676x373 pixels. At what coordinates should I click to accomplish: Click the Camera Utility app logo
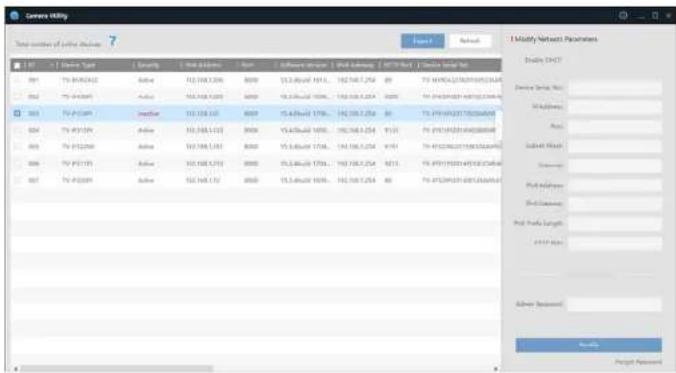15,16
